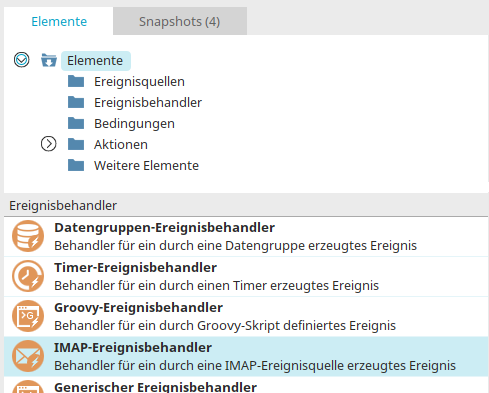Click the Datengruppen-Ereignisbehandler database icon
This screenshot has height=393, width=489.
28,236
